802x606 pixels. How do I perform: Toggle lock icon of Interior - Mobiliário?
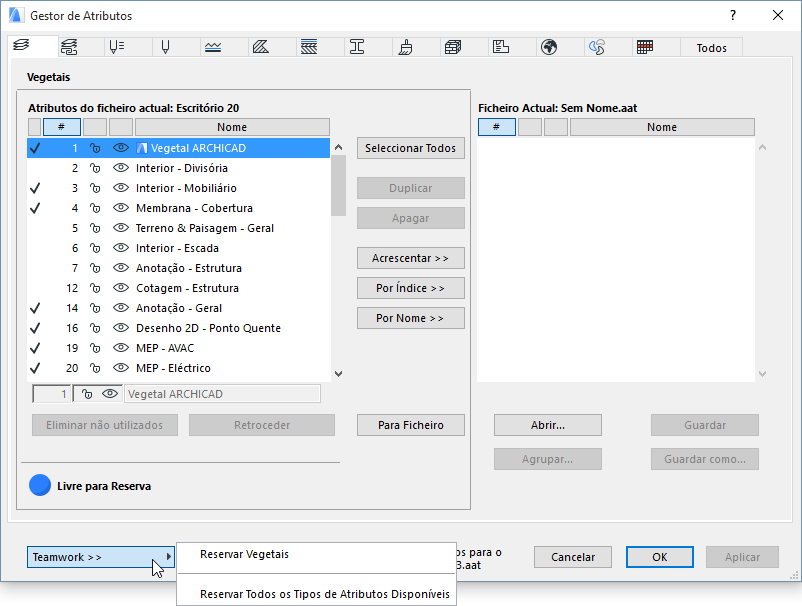95,188
